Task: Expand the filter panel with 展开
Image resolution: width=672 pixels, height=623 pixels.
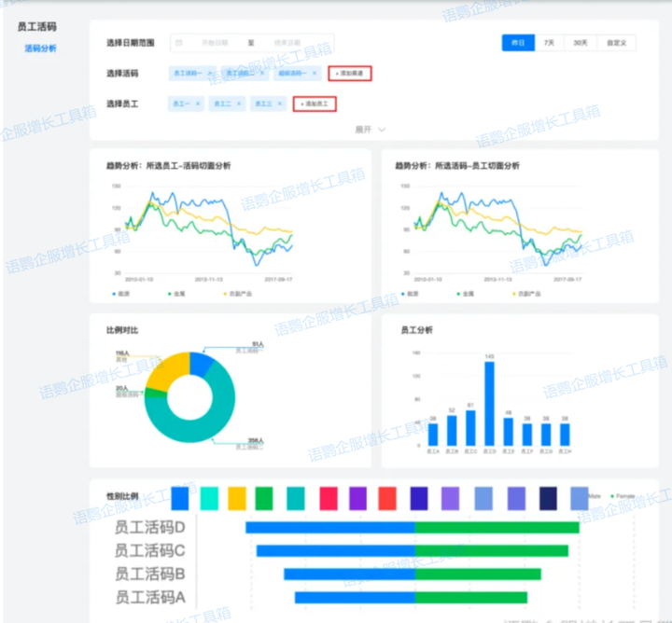Action: click(x=371, y=130)
